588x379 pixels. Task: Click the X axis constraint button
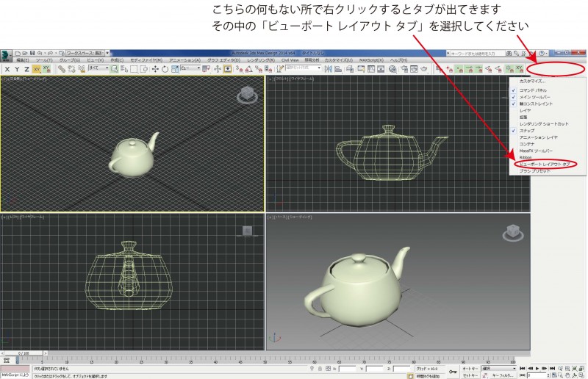[7, 68]
